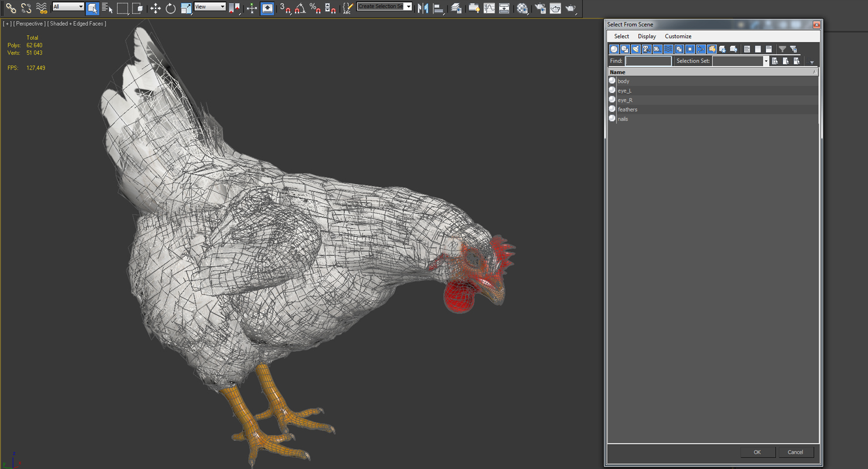The height and width of the screenshot is (469, 868).
Task: Open the Customize menu in Select From Scene
Action: (x=678, y=36)
